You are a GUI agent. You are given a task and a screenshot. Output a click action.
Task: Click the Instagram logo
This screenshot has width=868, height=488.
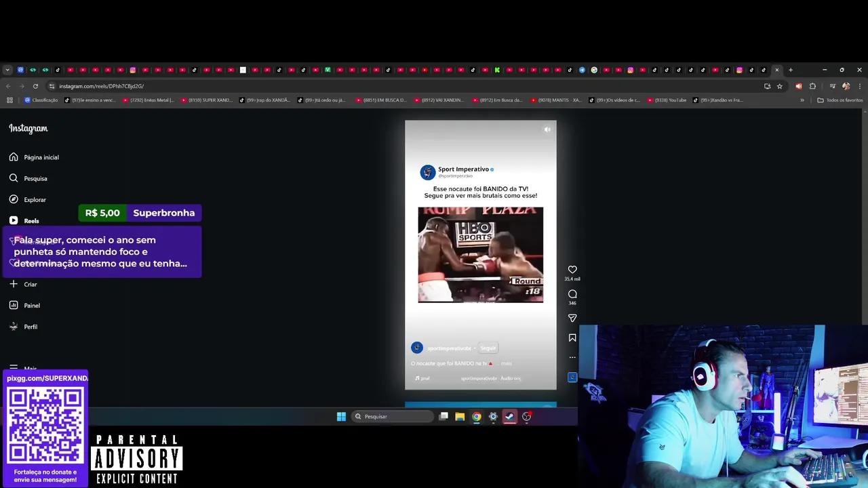(x=28, y=128)
